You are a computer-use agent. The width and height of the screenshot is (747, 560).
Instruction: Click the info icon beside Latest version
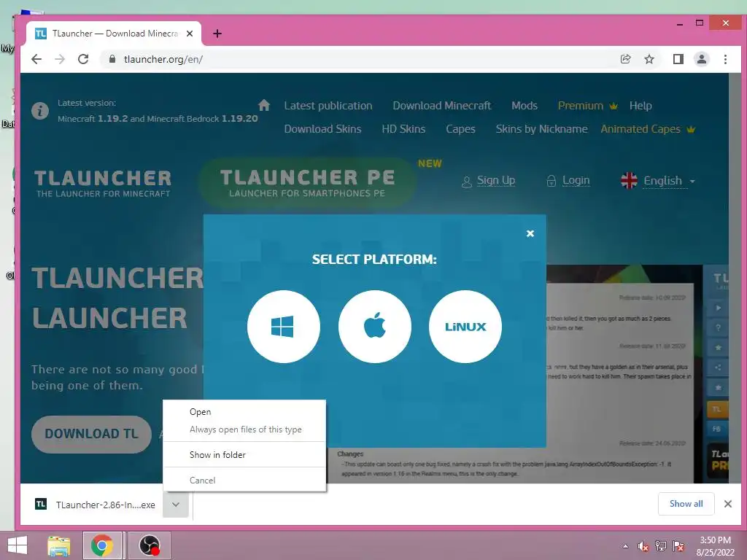click(x=40, y=111)
